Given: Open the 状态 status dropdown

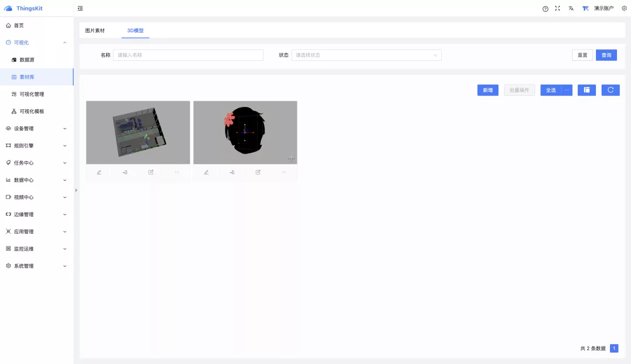Looking at the screenshot, I should (x=366, y=55).
